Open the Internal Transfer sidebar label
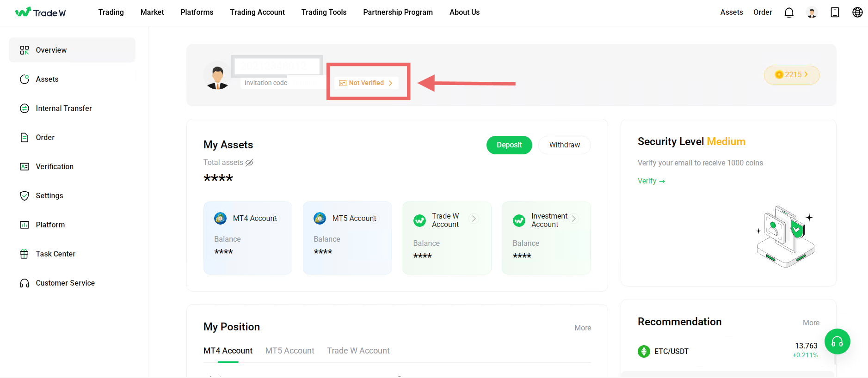 tap(64, 108)
